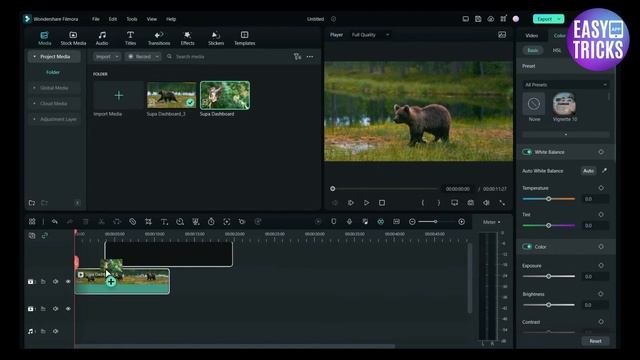Click the text tool in the timeline toolbar

click(x=164, y=222)
